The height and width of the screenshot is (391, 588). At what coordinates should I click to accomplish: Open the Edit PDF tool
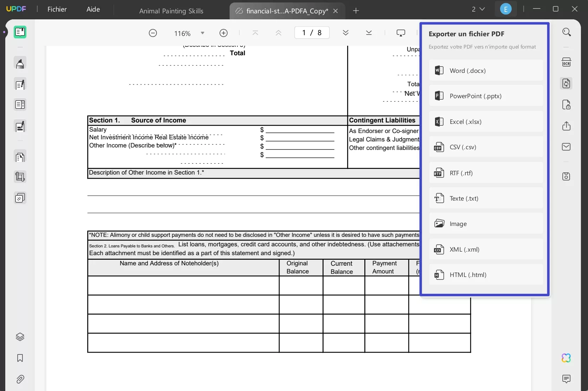tap(20, 84)
